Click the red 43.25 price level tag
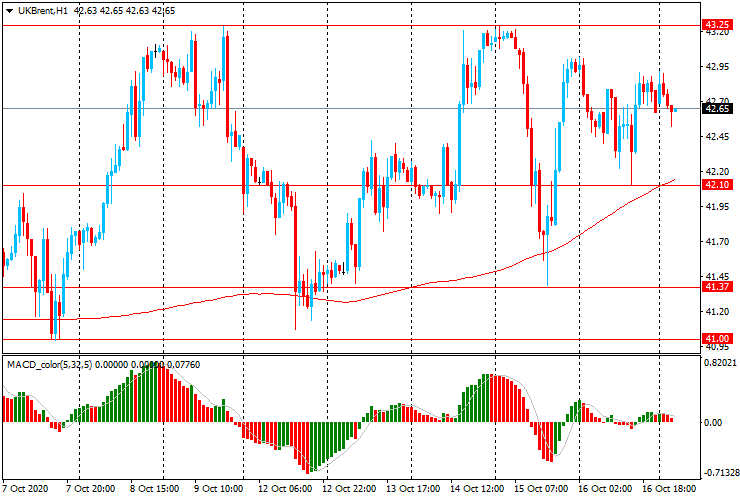The image size is (740, 500). 716,24
